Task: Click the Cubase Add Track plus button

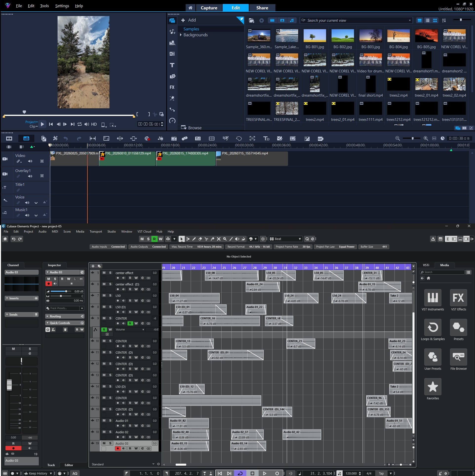Action: (93, 266)
